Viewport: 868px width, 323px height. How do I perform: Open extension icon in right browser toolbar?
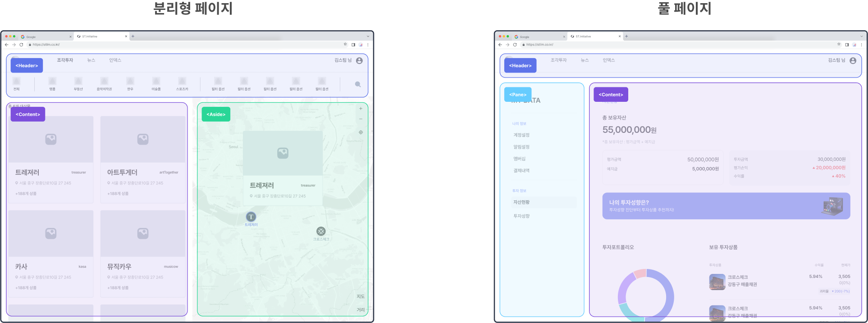[x=854, y=45]
